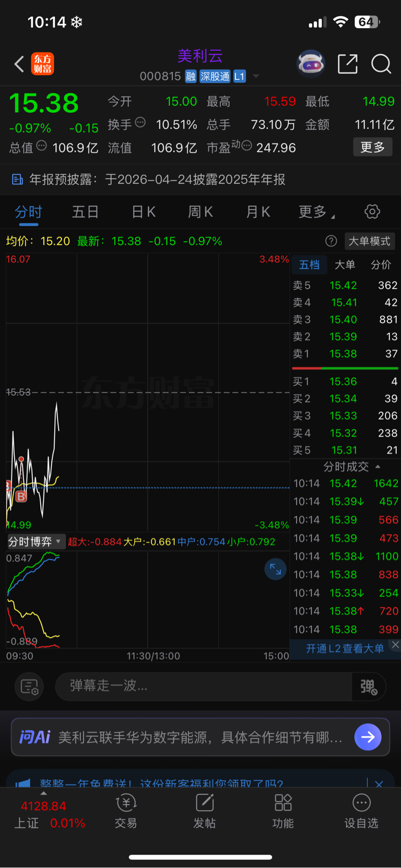This screenshot has height=868, width=401.
Task: Tap the 融 margin badge
Action: 191,77
